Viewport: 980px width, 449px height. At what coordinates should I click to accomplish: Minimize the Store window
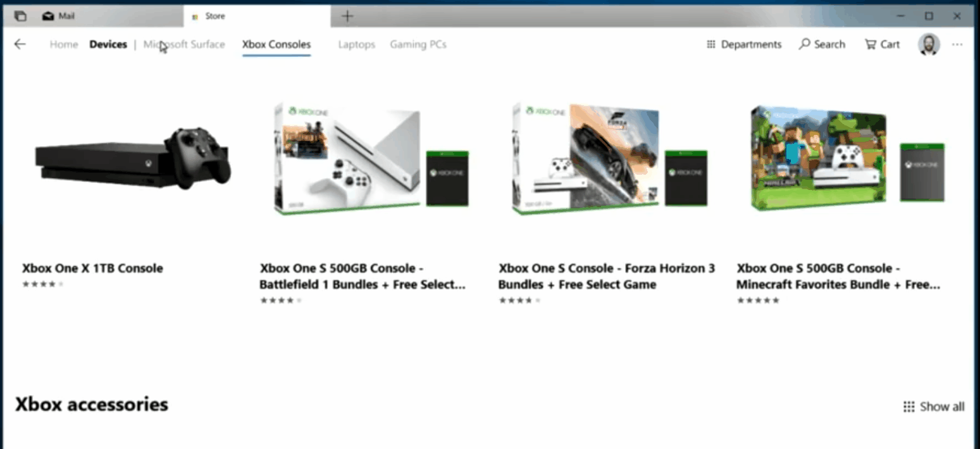[x=901, y=16]
